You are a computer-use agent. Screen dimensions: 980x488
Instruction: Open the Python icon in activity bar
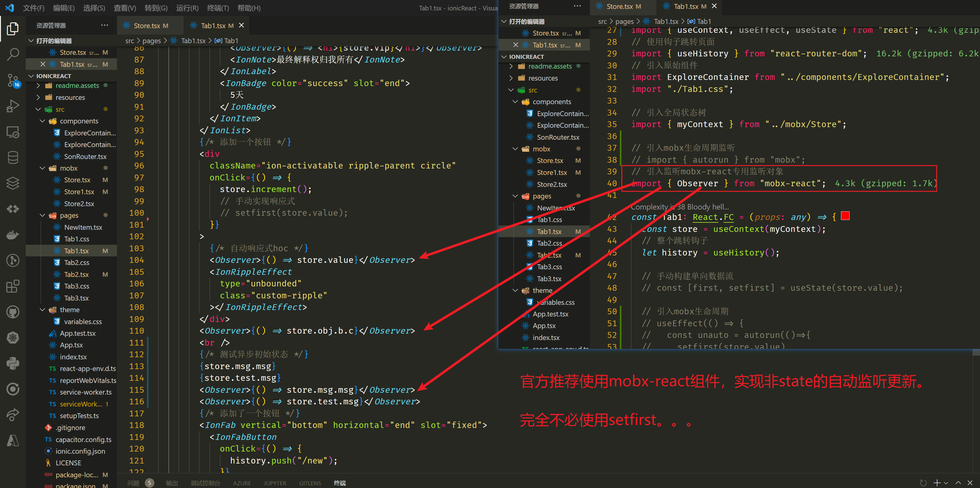point(13,364)
